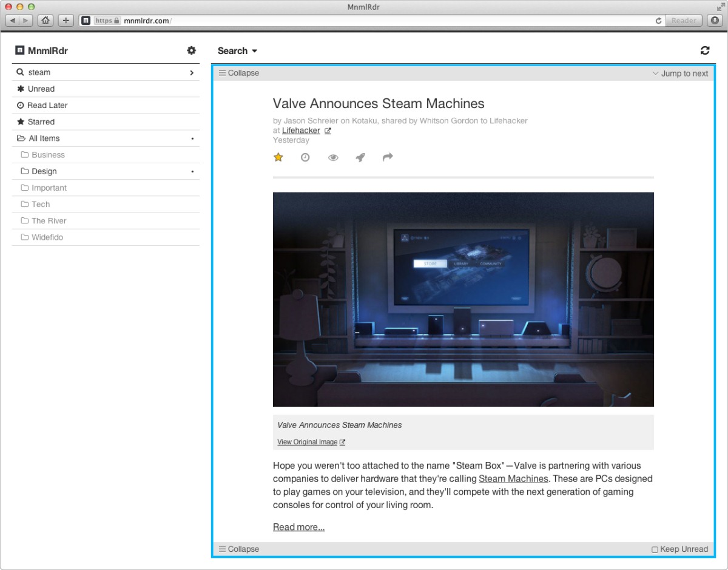The image size is (728, 570).
Task: Select the All Items folder
Action: tap(106, 138)
